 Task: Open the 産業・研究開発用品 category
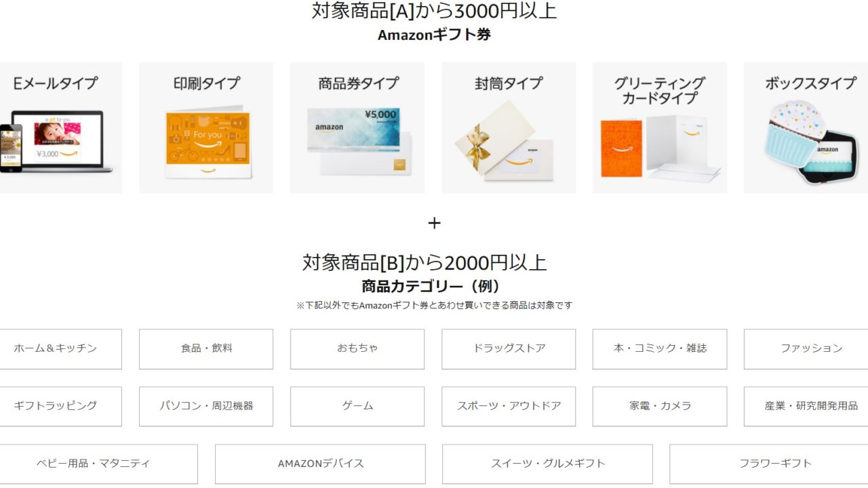[x=806, y=407]
